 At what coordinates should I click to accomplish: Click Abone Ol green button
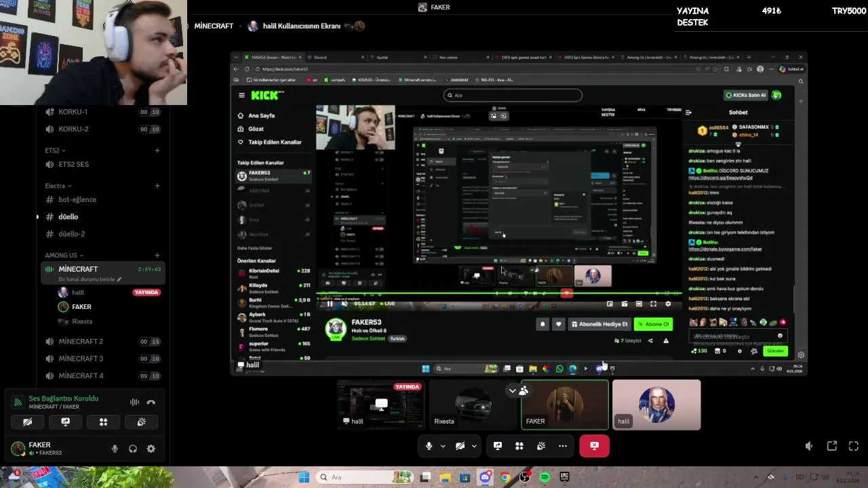[x=653, y=324]
